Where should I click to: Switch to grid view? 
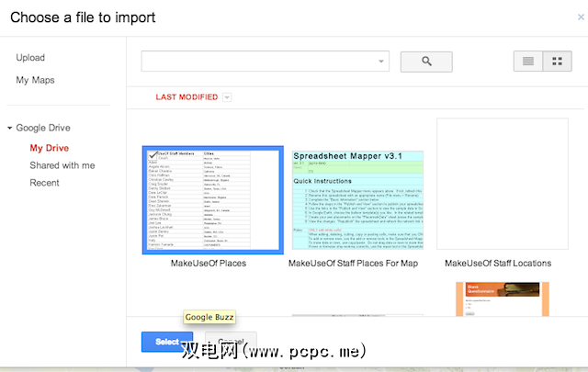[558, 62]
